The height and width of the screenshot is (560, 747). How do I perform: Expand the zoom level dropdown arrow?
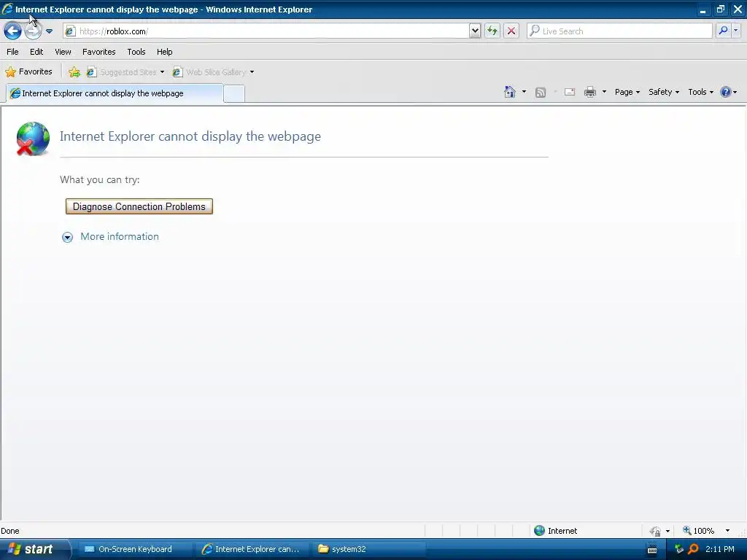tap(727, 531)
